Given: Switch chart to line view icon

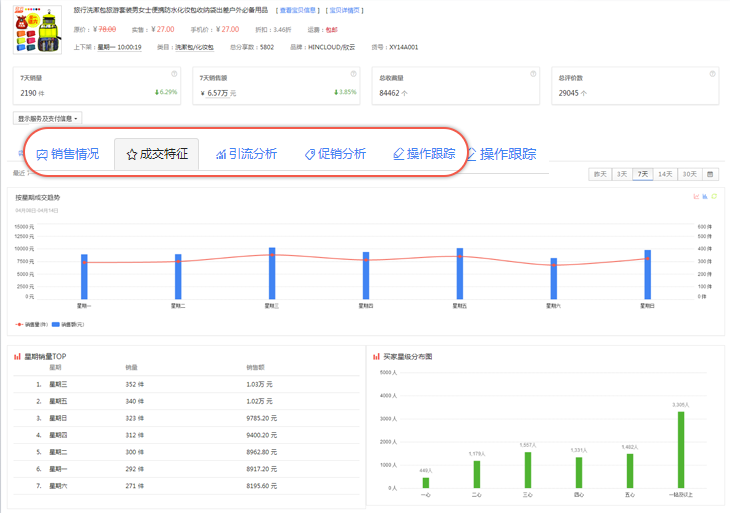Looking at the screenshot, I should pos(696,197).
